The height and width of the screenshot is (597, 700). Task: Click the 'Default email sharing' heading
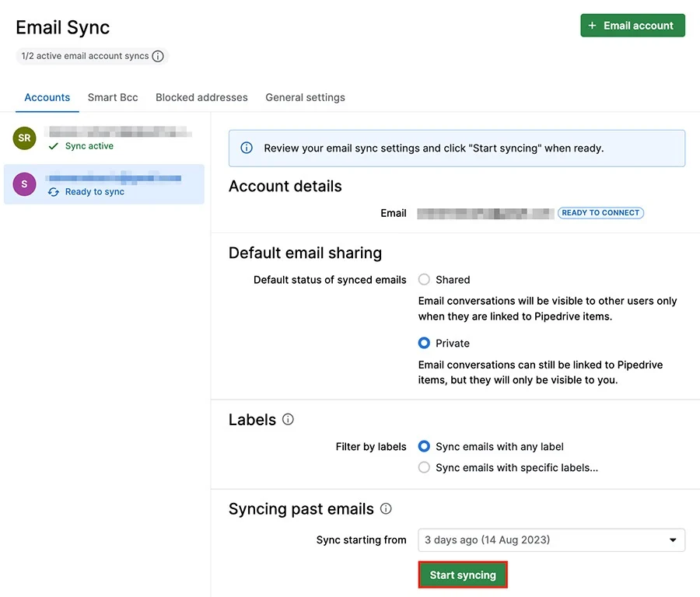point(306,253)
